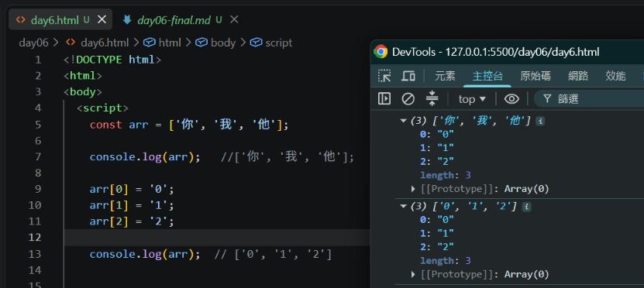Click the // ['0', '1', '2'] comment

(273, 255)
